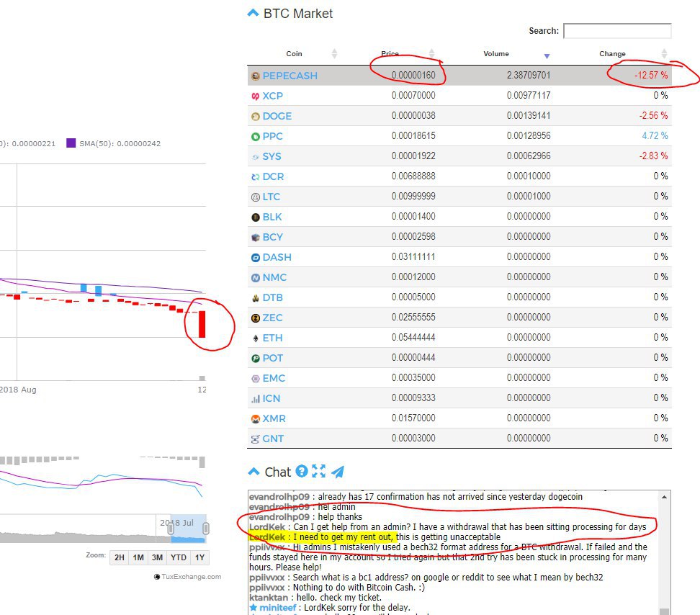Click the ICN coin icon
This screenshot has height=615, width=700.
(x=256, y=399)
